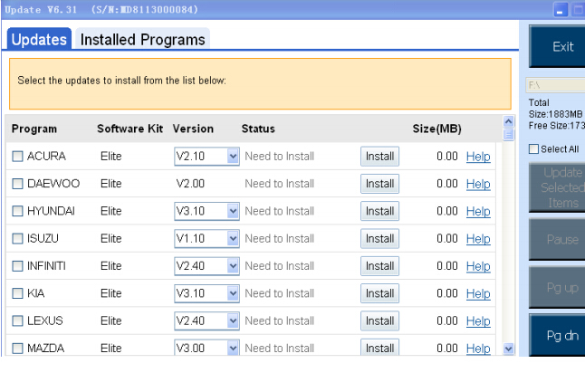The width and height of the screenshot is (585, 392).
Task: Install the DAEWOO program
Action: (x=379, y=184)
